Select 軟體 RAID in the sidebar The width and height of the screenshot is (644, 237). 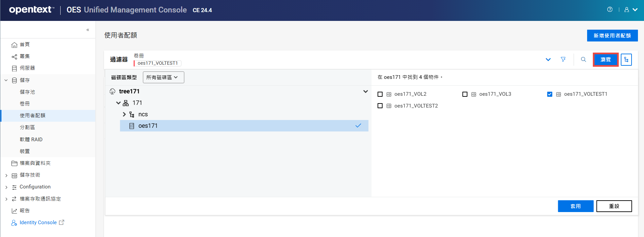pyautogui.click(x=31, y=140)
